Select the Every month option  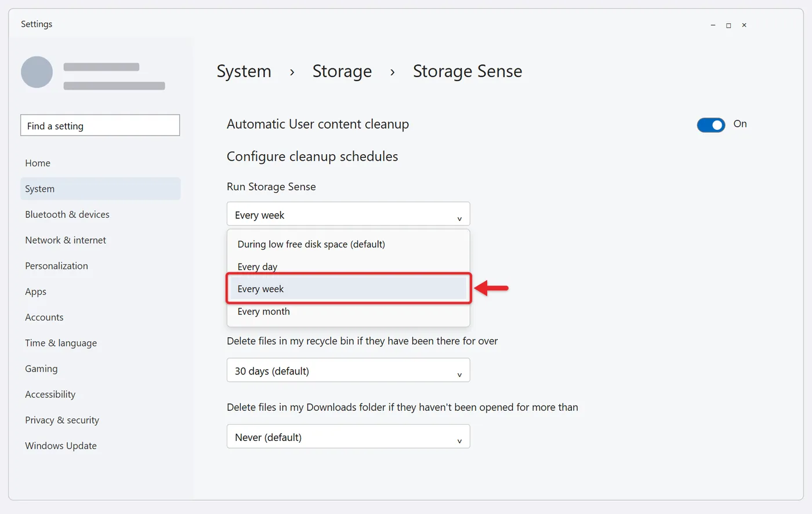[x=348, y=311]
